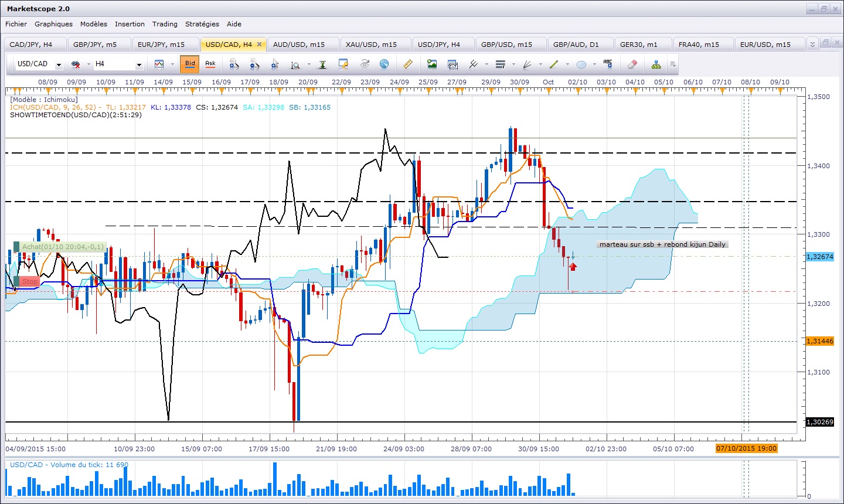Show more chart tabs with double chevron
The width and height of the screenshot is (844, 504).
(x=812, y=45)
